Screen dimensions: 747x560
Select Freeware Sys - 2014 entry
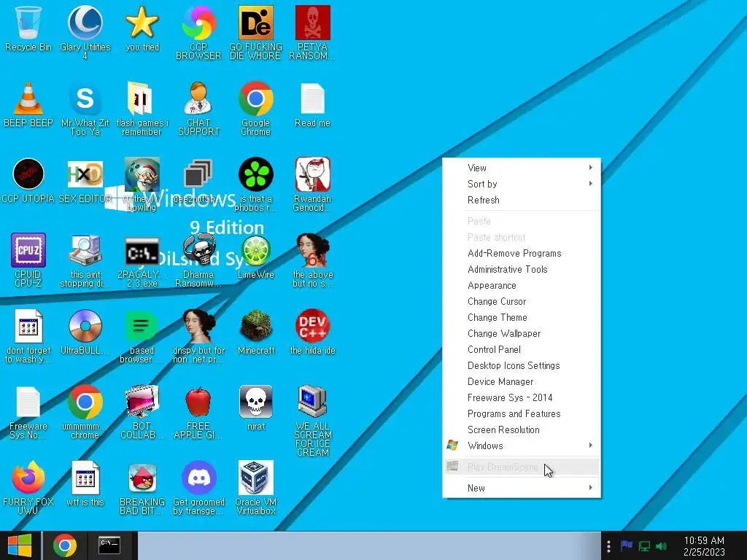pos(521,397)
